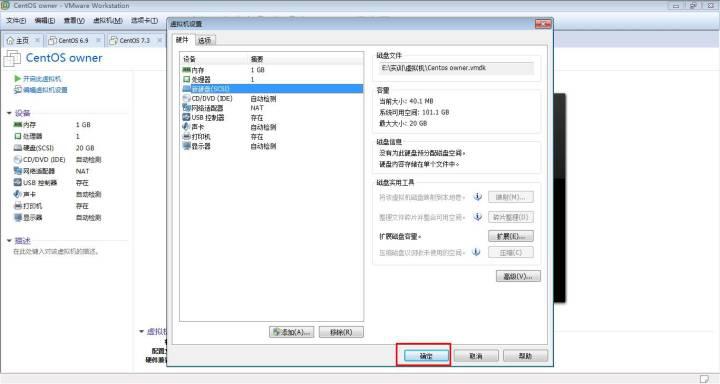Select 显示器 icon in main window devices
The image size is (720, 384).
17,217
